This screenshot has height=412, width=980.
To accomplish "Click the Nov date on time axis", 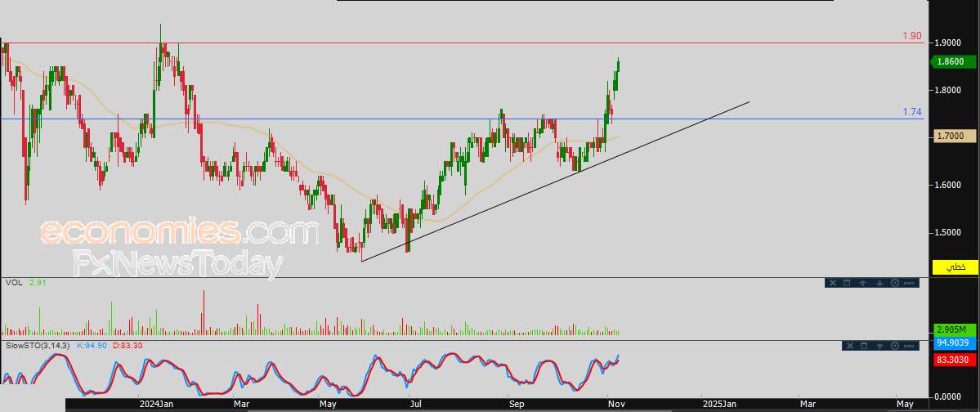I will pyautogui.click(x=615, y=405).
